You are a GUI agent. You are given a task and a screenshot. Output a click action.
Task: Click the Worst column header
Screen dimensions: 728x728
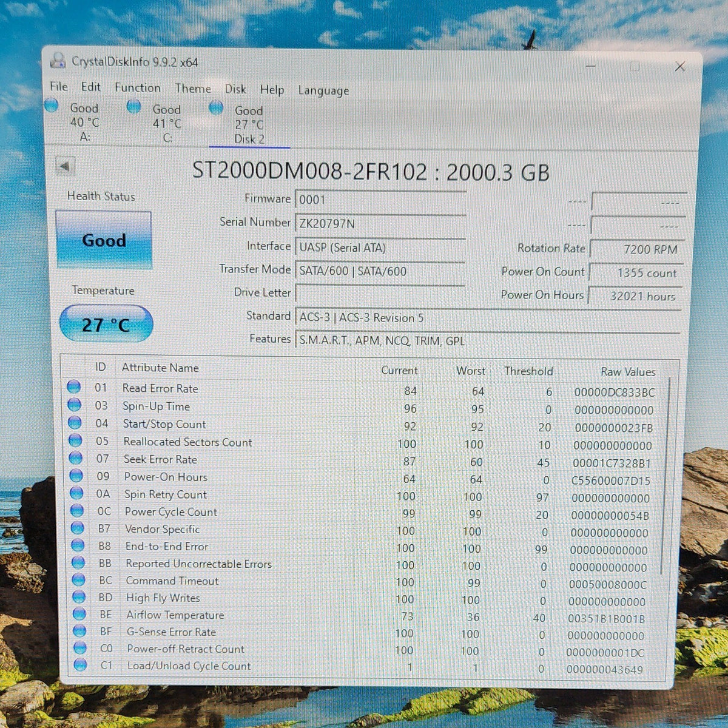[471, 371]
